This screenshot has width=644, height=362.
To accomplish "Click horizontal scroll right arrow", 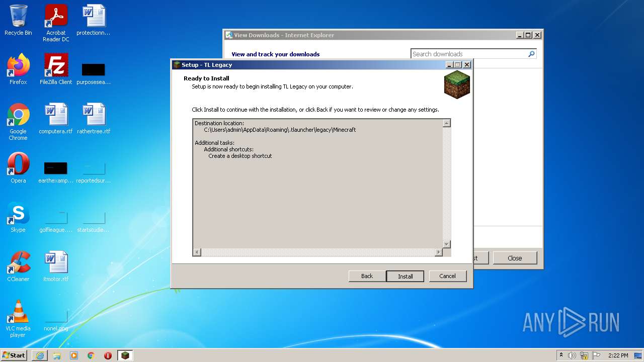I will click(439, 252).
